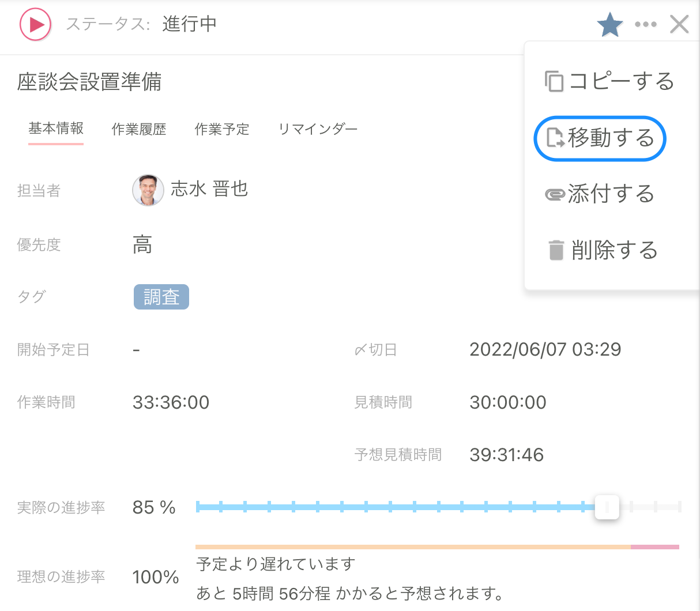Choose コピーする from the context menu
Screen dimensions: 700x611
[x=622, y=82]
